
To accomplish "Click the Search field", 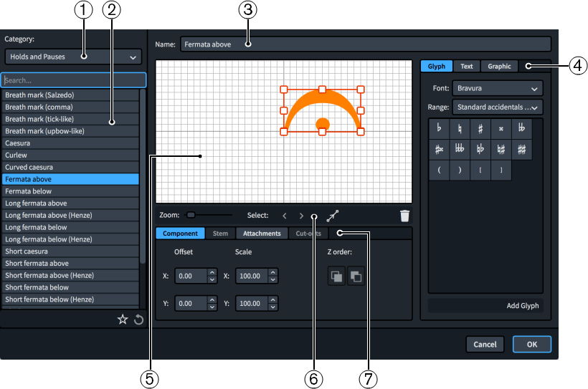I will [73, 80].
